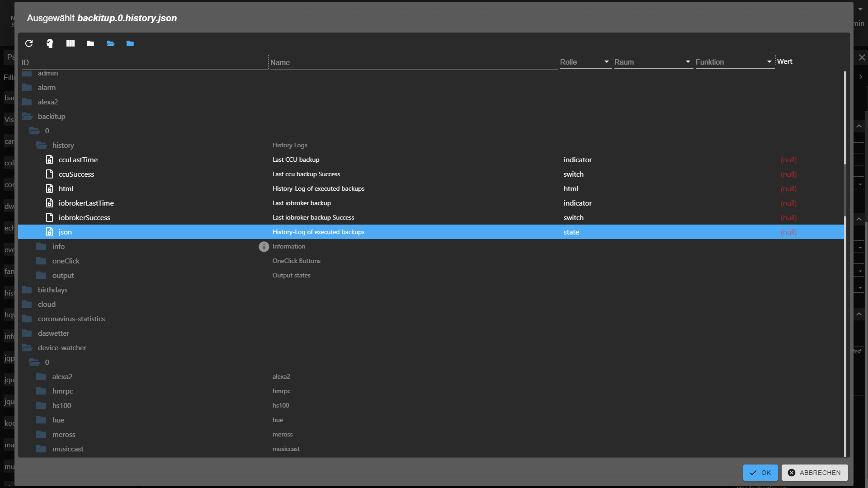This screenshot has height=488, width=868.
Task: Cancel with the ABBRECHEN button
Action: pyautogui.click(x=814, y=473)
